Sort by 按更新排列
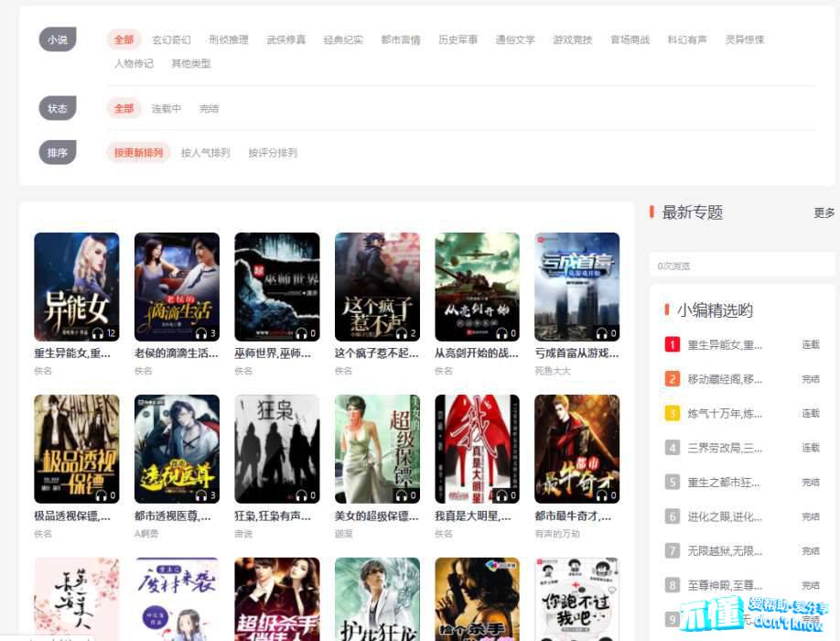Viewport: 840px width, 641px height. coord(138,153)
